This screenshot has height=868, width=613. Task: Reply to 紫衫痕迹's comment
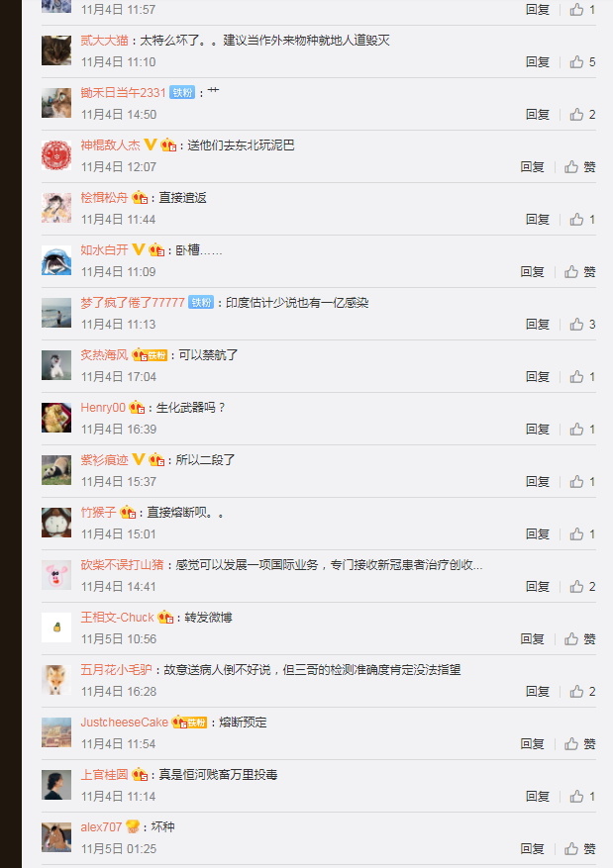537,482
